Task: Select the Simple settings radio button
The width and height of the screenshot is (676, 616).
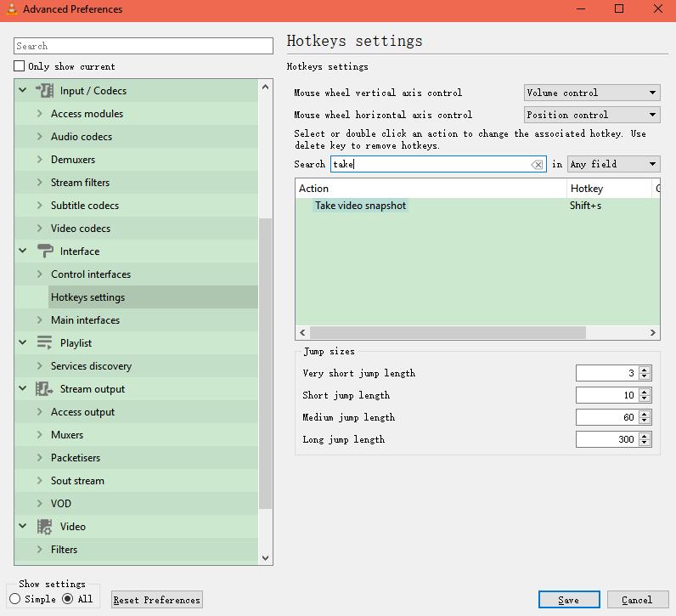Action: click(14, 599)
